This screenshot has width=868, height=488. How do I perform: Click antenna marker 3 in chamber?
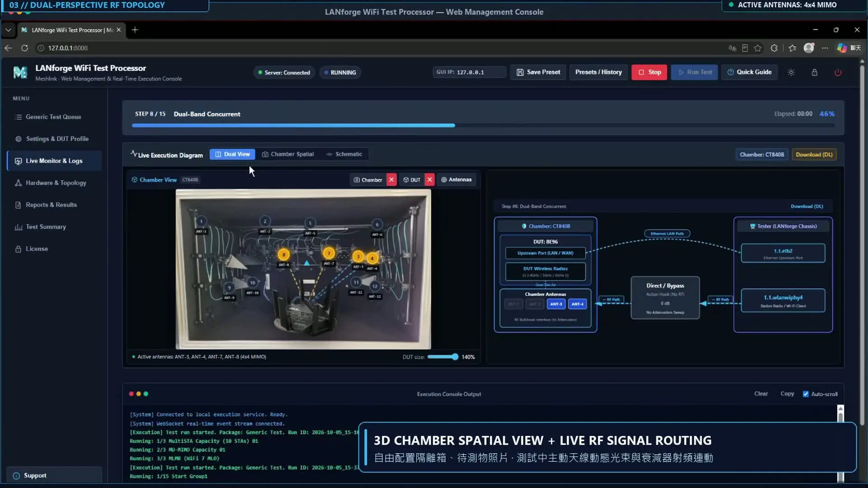pos(358,257)
